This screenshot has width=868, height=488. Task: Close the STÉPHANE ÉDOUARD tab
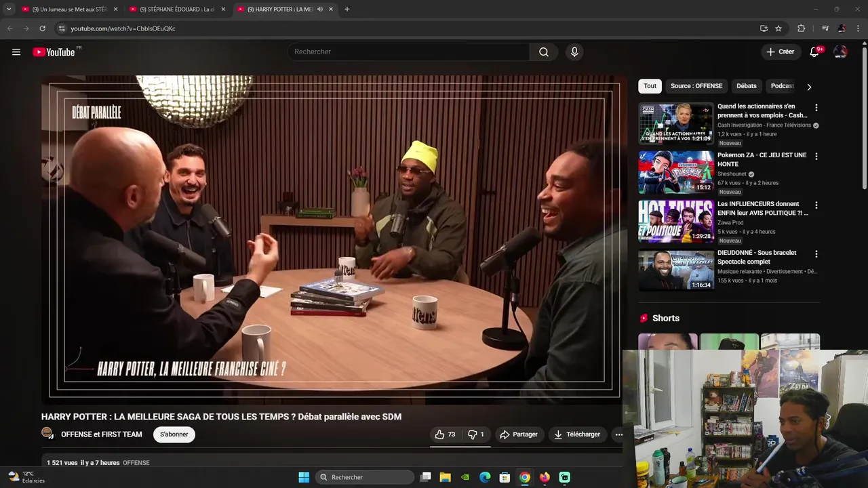pos(224,9)
